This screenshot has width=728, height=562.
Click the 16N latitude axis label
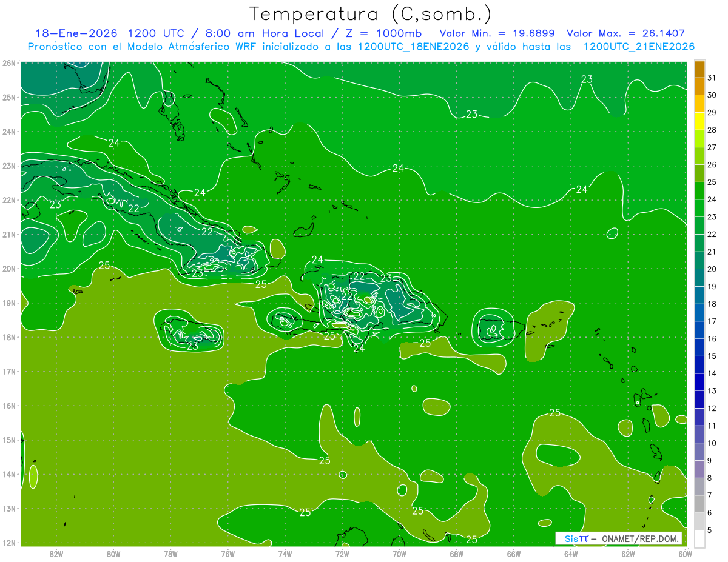point(8,406)
